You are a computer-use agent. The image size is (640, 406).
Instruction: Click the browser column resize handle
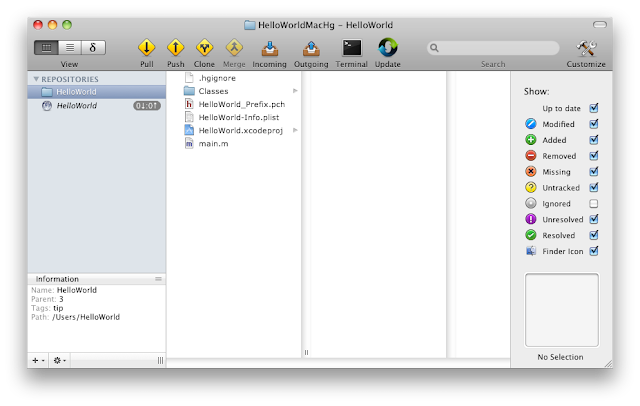(306, 353)
